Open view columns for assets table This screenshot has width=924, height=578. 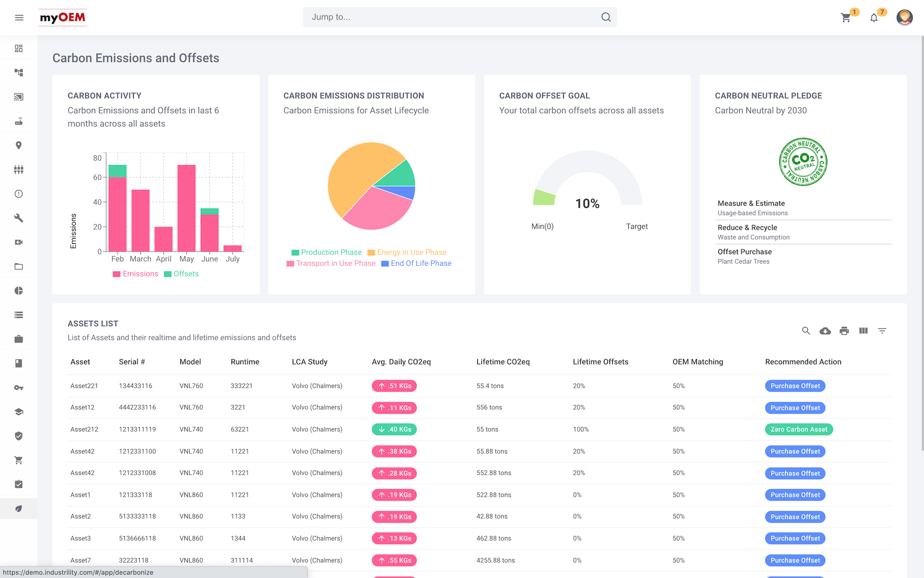click(864, 331)
